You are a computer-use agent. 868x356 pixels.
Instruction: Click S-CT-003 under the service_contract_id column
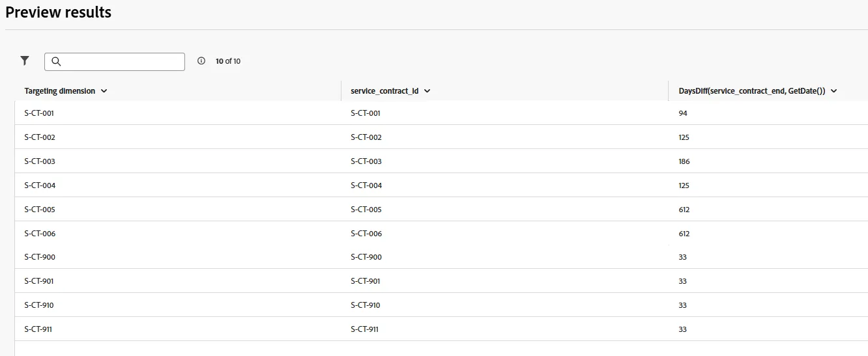click(366, 161)
